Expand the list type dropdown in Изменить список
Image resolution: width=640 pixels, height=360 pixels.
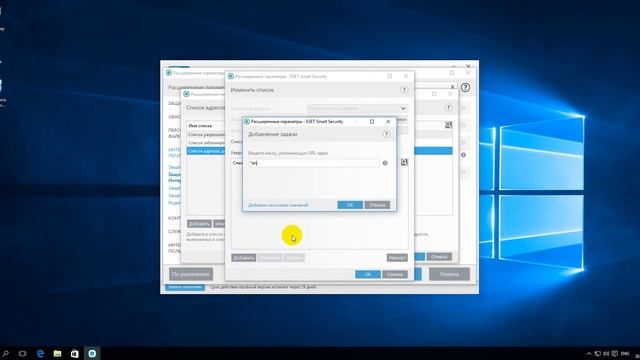point(358,108)
